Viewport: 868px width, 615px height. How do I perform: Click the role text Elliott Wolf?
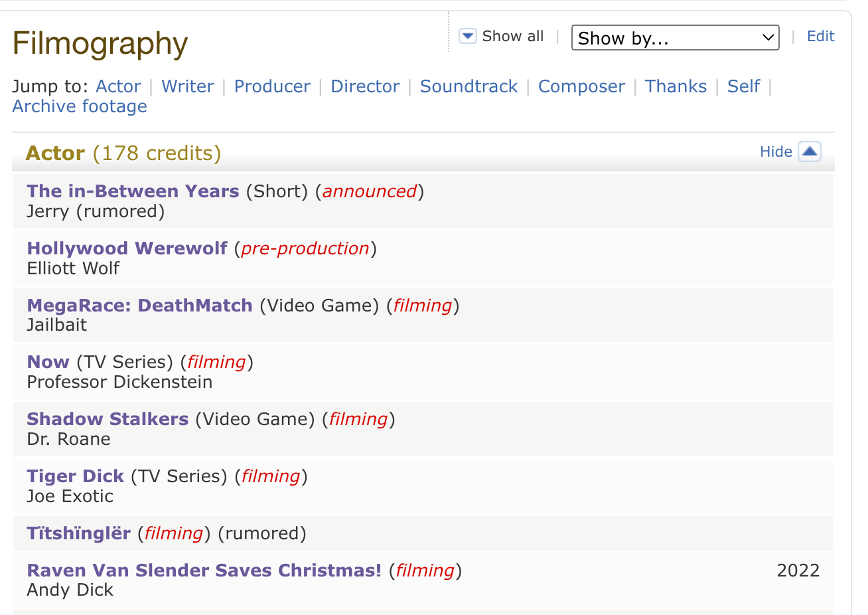[x=73, y=268]
